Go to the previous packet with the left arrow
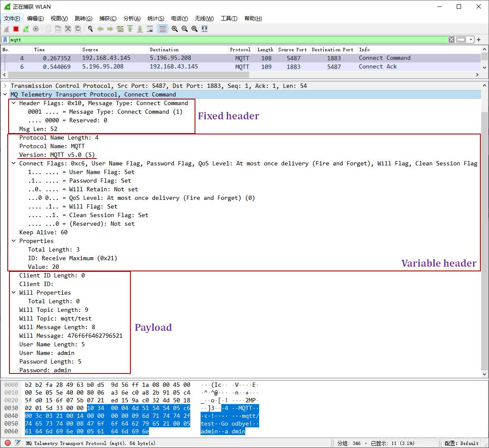The height and width of the screenshot is (448, 489). pos(100,29)
